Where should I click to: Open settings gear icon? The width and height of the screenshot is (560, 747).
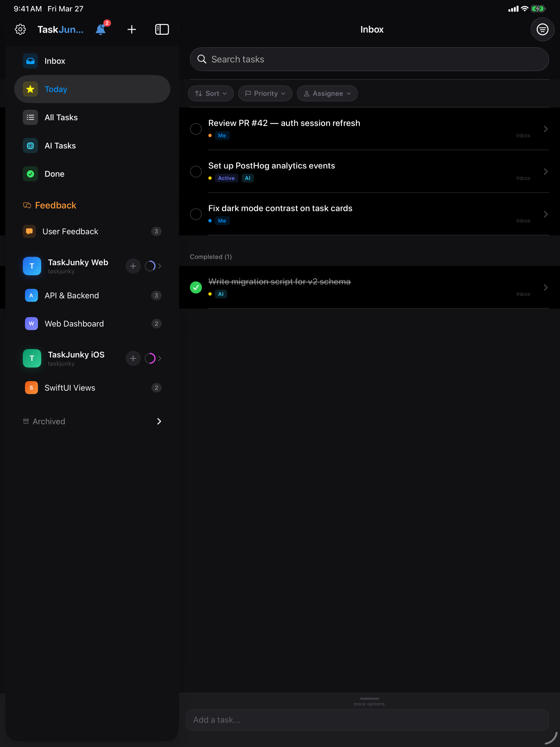coord(20,29)
